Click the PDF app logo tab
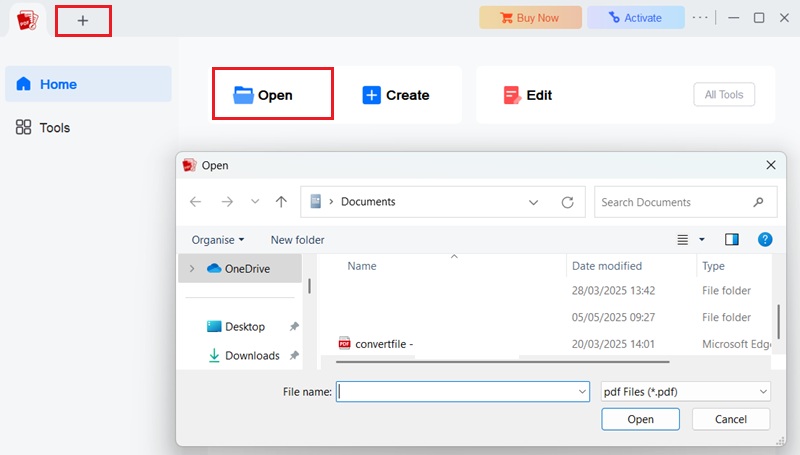Viewport: 800px width, 455px height. 27,20
